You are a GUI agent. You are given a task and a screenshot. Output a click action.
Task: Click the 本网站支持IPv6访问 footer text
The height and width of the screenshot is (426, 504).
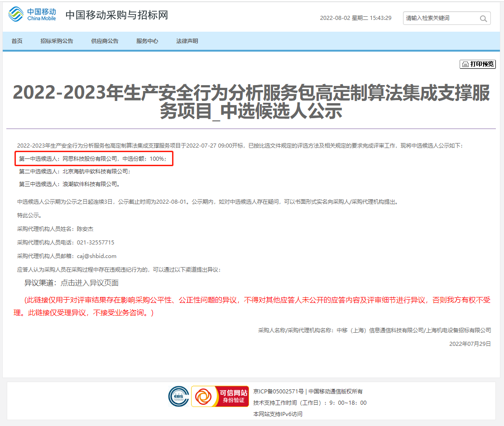tap(278, 414)
